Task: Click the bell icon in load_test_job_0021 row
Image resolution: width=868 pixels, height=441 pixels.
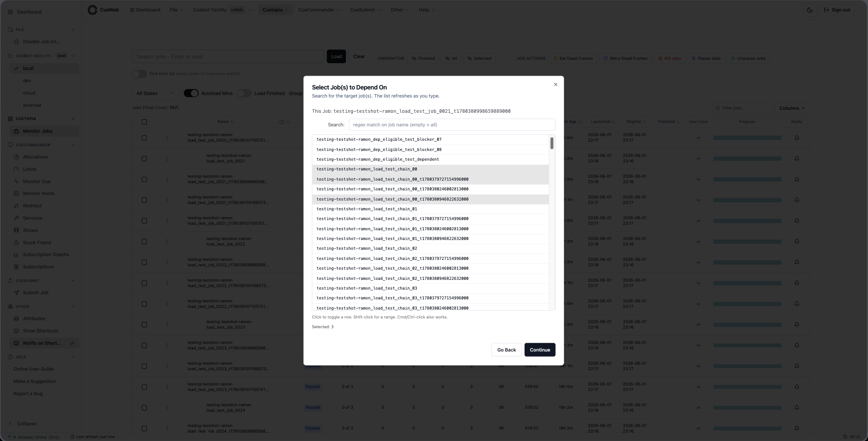Action: 797,159
